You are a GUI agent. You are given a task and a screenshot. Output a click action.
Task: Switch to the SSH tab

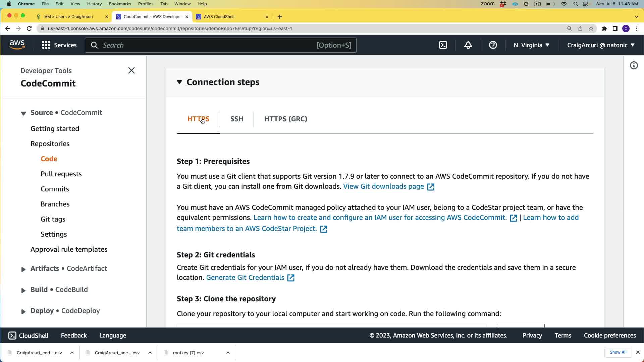237,119
